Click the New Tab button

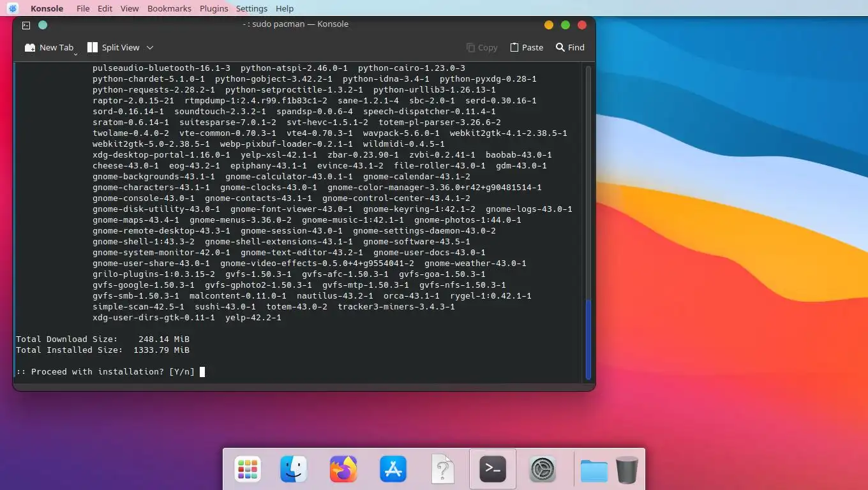(49, 47)
